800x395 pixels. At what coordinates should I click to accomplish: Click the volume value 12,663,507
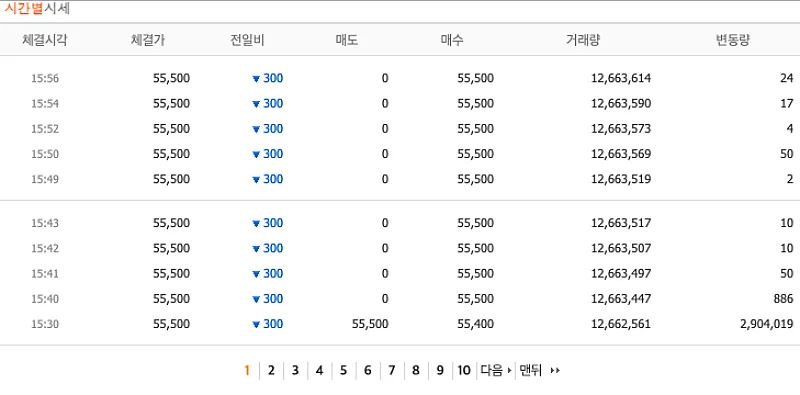pyautogui.click(x=621, y=249)
